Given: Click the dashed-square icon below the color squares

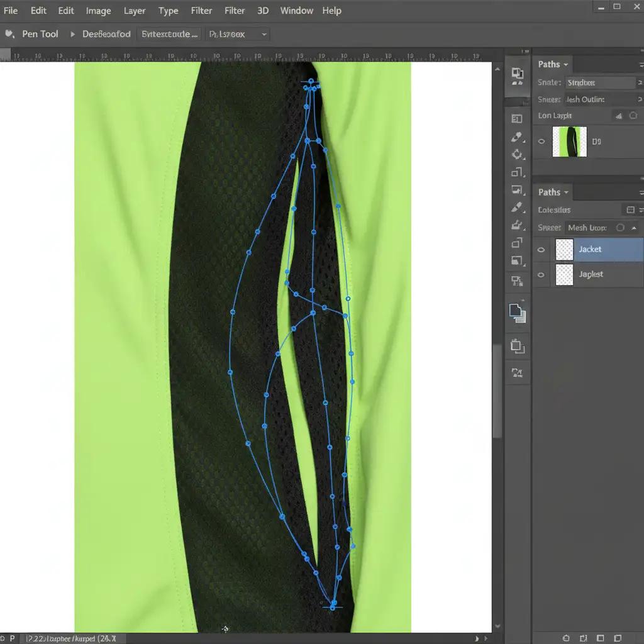Looking at the screenshot, I should click(x=517, y=345).
